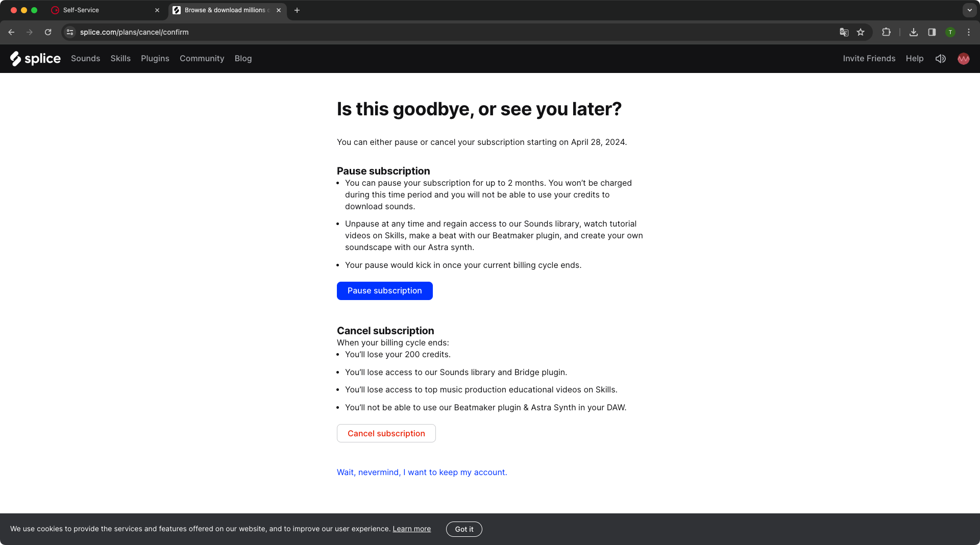Click the green macOS fullscreen window button

(x=34, y=10)
